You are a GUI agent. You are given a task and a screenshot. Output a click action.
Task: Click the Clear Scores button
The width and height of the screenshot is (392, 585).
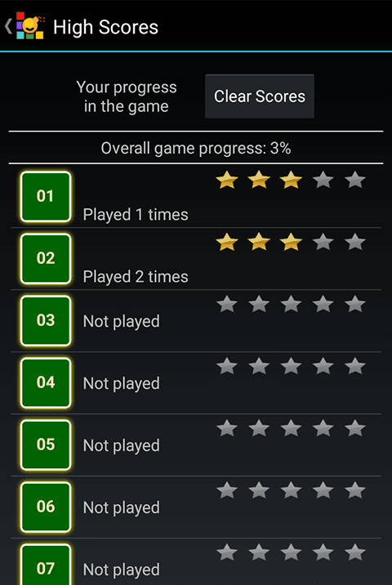(x=260, y=96)
